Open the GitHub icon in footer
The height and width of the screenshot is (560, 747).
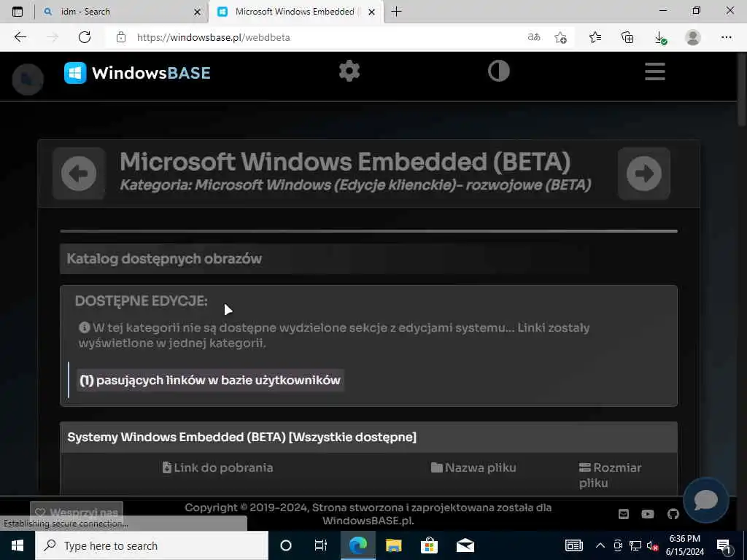[673, 514]
